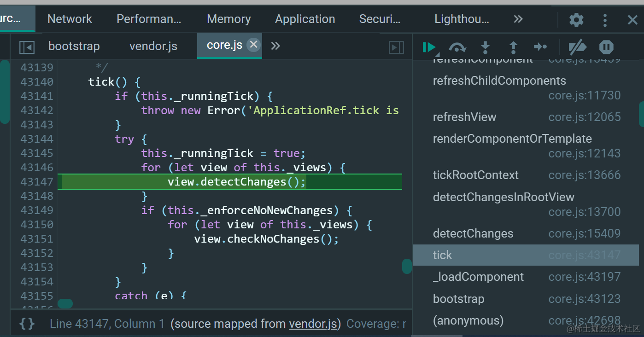644x337 pixels.
Task: Switch to the Application panel
Action: (x=305, y=19)
